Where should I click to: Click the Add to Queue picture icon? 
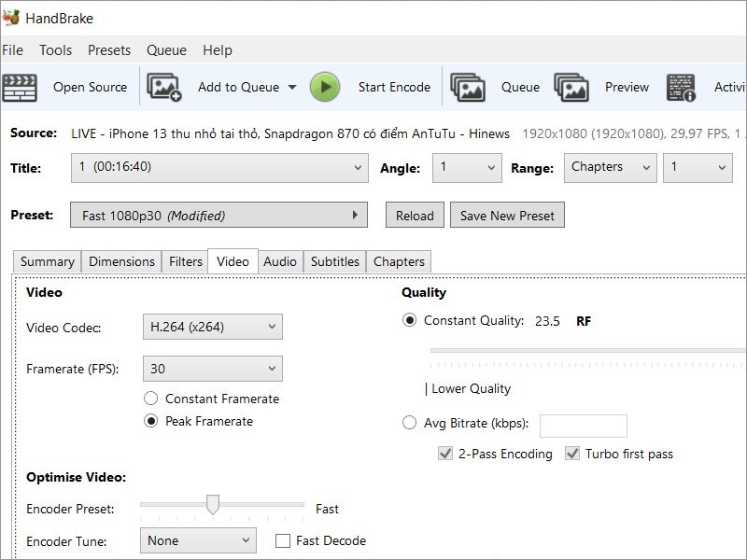coord(164,87)
